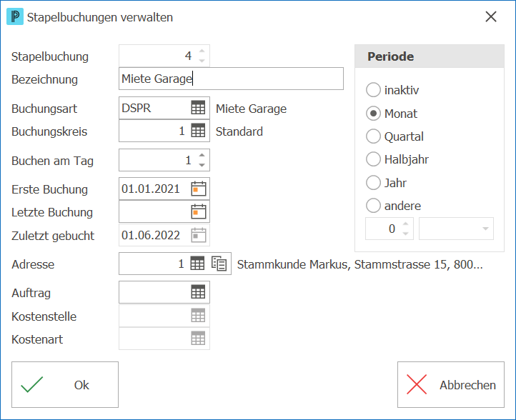Click the Adresse details document icon
This screenshot has width=516, height=420.
coord(219,264)
